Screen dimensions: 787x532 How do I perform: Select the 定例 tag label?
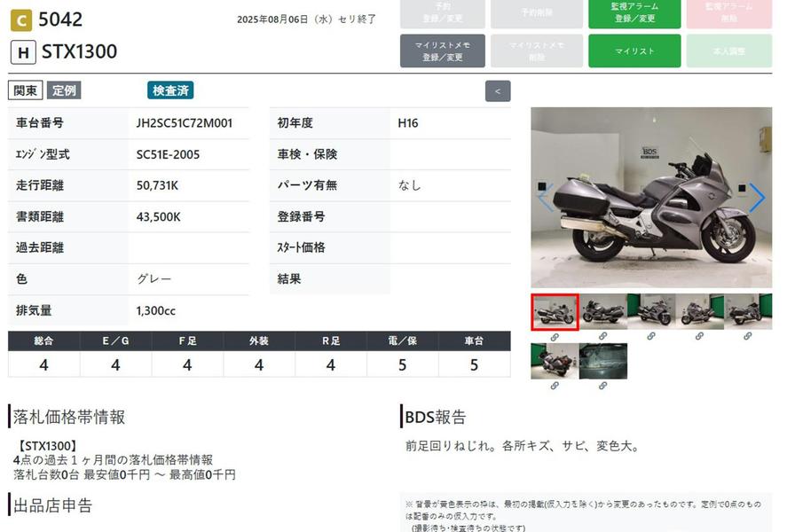pyautogui.click(x=64, y=90)
